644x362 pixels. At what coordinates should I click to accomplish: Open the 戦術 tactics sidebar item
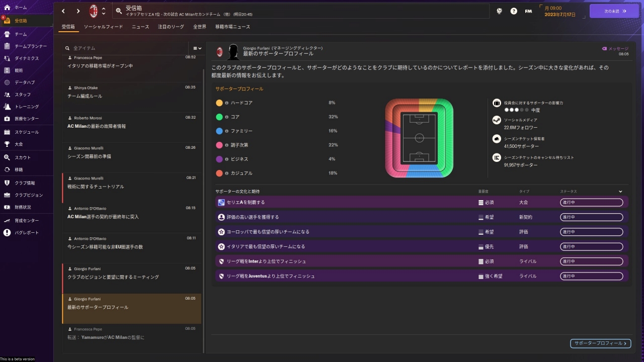(x=7, y=70)
